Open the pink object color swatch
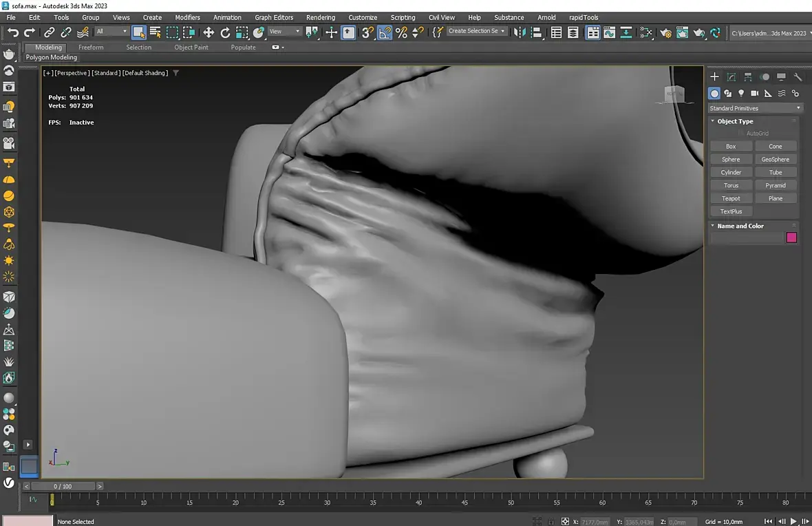Viewport: 812px width, 526px height. pyautogui.click(x=791, y=238)
